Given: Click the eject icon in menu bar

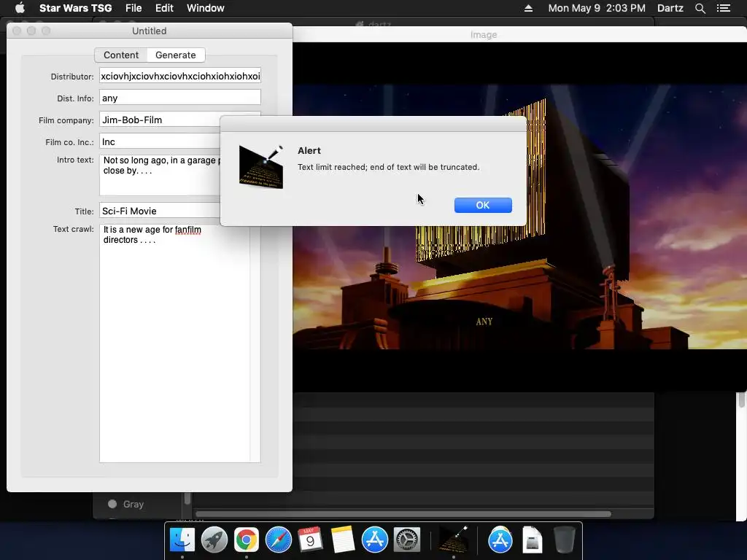Looking at the screenshot, I should tap(528, 8).
